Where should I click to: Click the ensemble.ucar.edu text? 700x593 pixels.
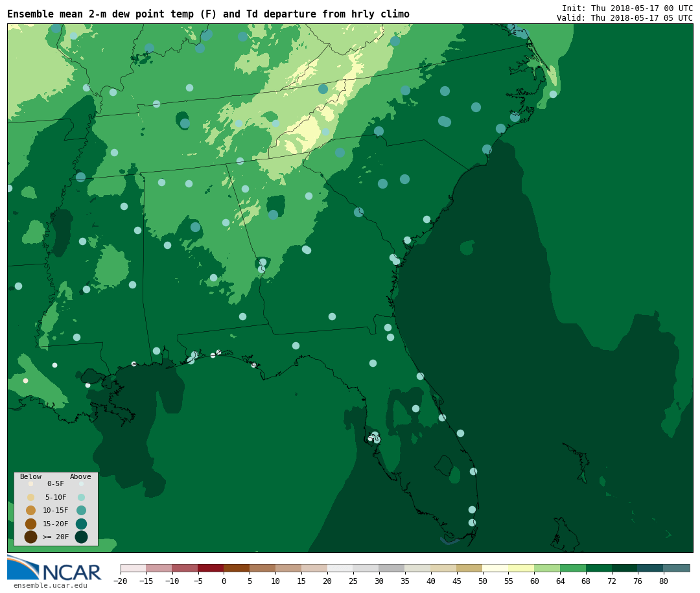(51, 585)
